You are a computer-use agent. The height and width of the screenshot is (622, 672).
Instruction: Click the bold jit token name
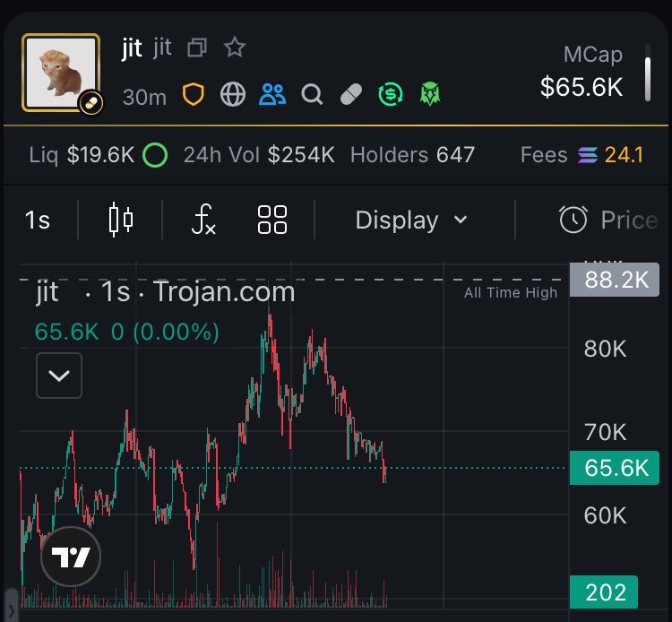point(132,48)
